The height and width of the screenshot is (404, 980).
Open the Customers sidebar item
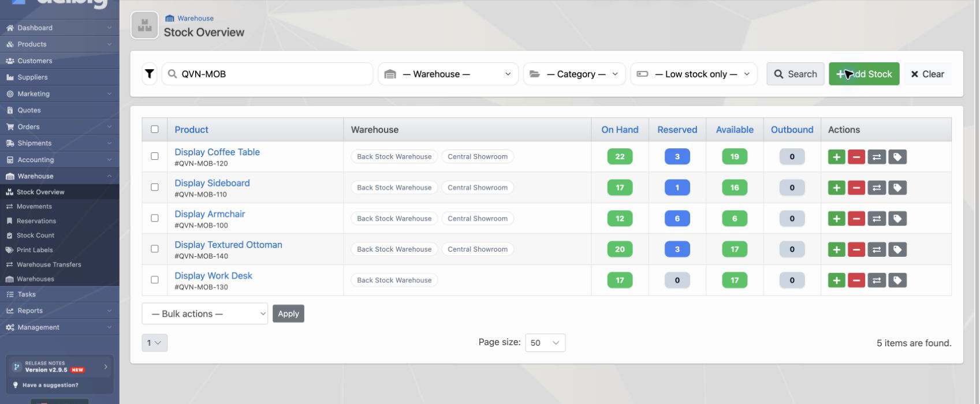59,61
